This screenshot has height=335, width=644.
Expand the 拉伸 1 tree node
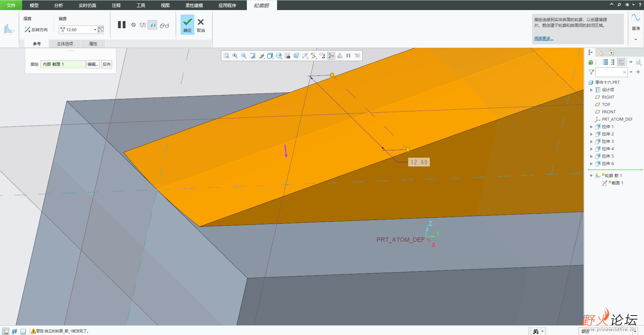(591, 127)
